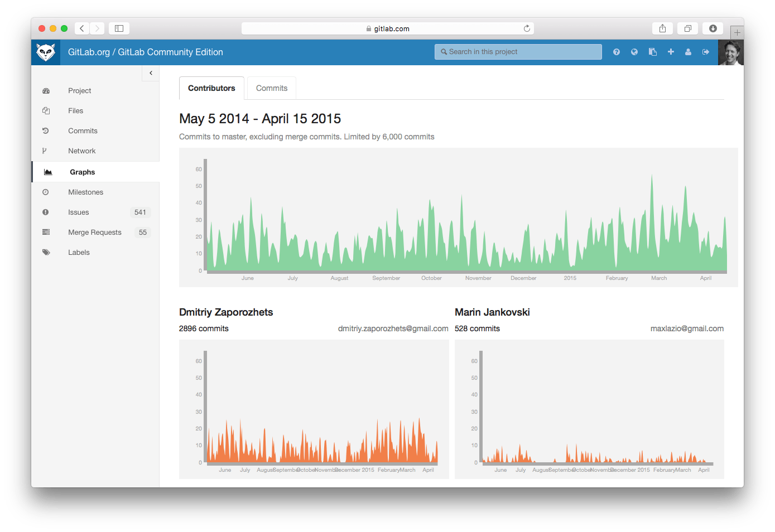
Task: Open your profile via the person icon
Action: pos(688,51)
